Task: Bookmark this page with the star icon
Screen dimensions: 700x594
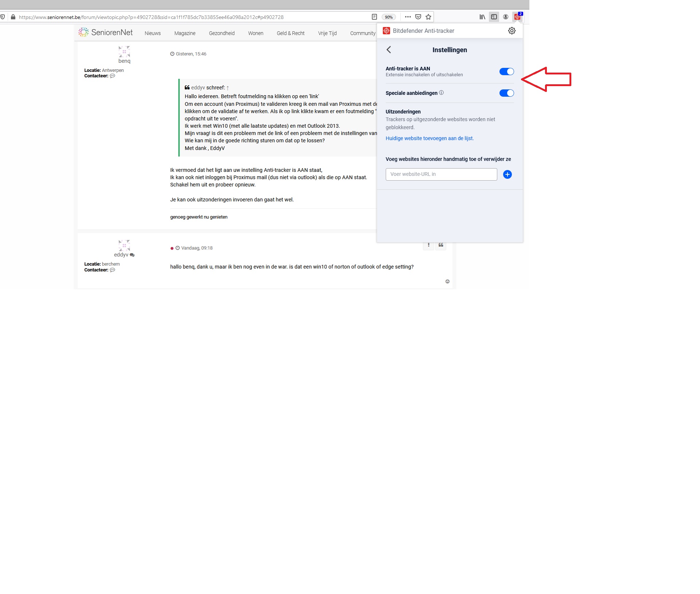Action: coord(428,17)
